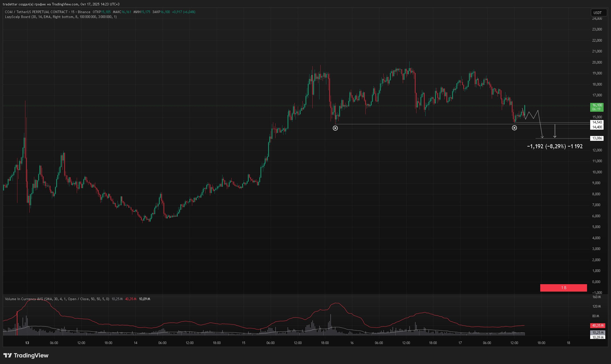Click the TradingView logo
The image size is (611, 364).
[26, 355]
